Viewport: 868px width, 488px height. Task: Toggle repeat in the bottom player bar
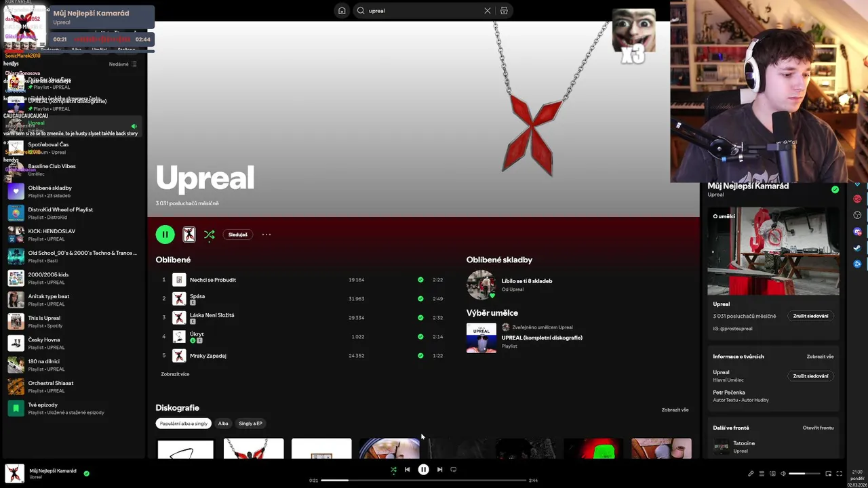(454, 469)
